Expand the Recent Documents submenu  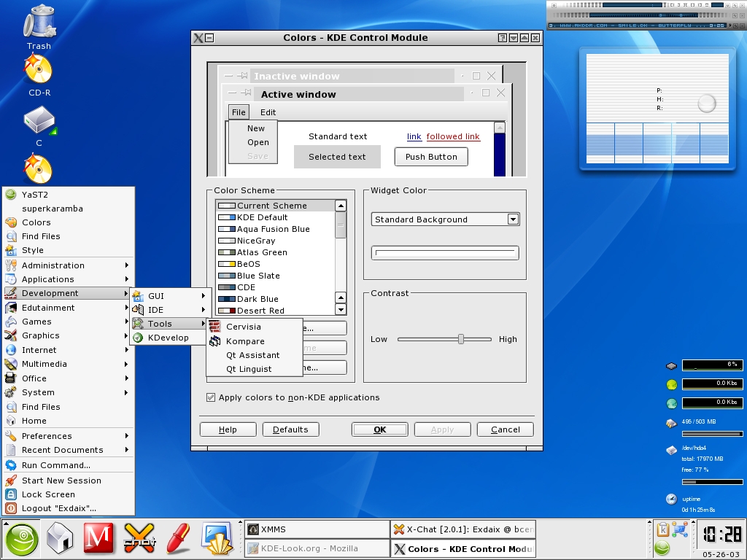coord(69,449)
